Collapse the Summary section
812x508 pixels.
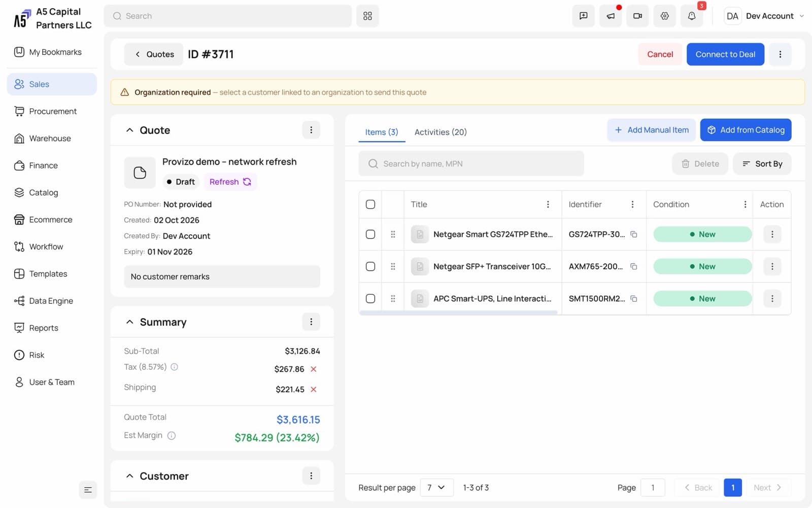[129, 322]
